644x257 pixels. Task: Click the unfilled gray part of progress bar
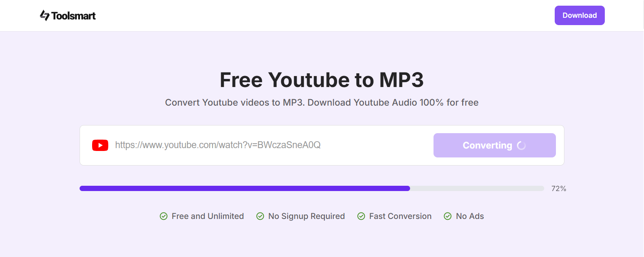coord(477,189)
